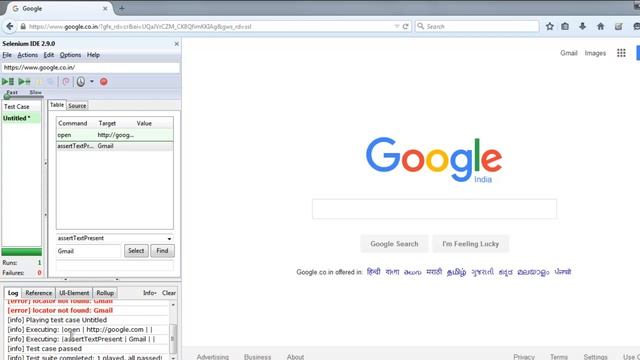Open the UI-Element tab
Image resolution: width=640 pixels, height=360 pixels.
(x=74, y=293)
